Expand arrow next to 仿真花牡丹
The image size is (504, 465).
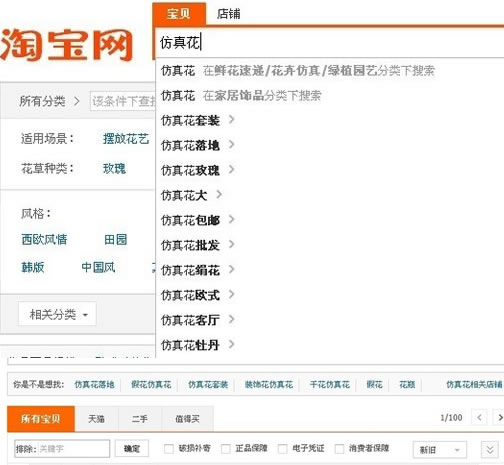point(231,344)
